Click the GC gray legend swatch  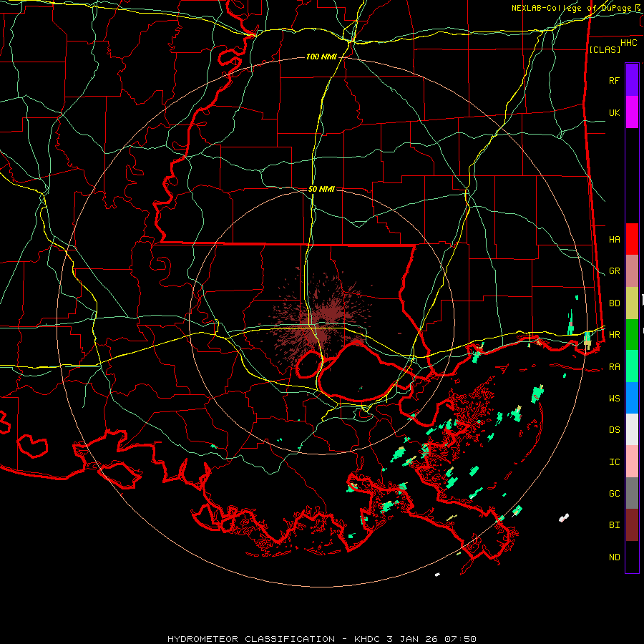pos(632,493)
